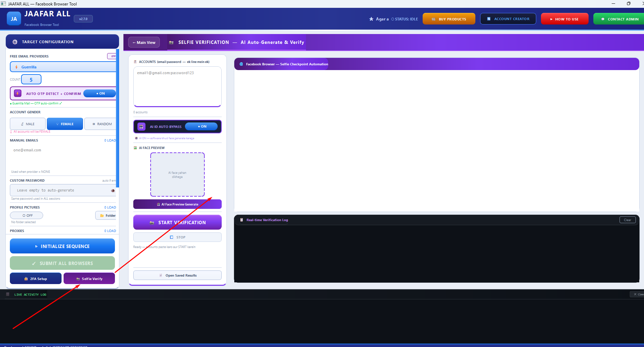This screenshot has height=347, width=644.
Task: Disable the AI ID Auto Bypass switch
Action: pos(201,127)
